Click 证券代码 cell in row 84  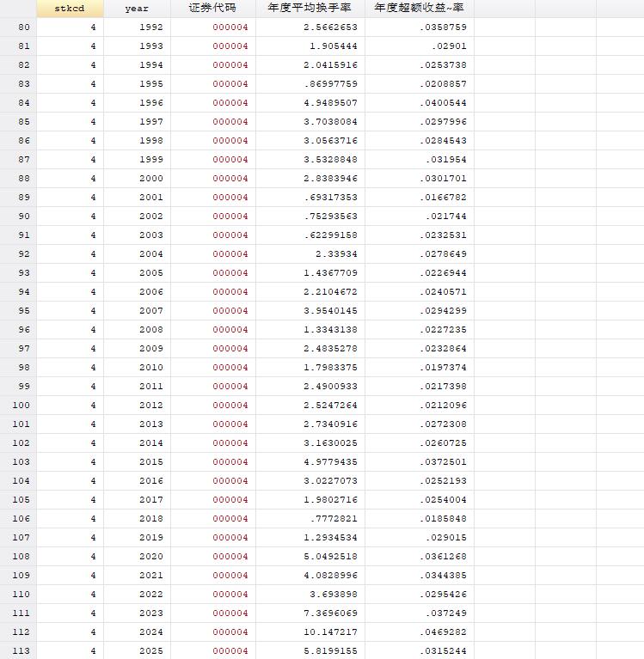213,103
